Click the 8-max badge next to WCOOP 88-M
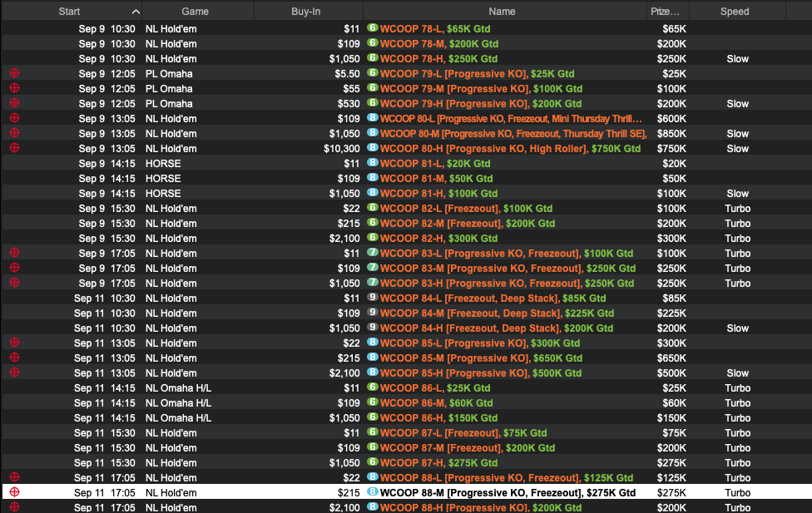Screen dimensions: 812x513 tap(373, 491)
